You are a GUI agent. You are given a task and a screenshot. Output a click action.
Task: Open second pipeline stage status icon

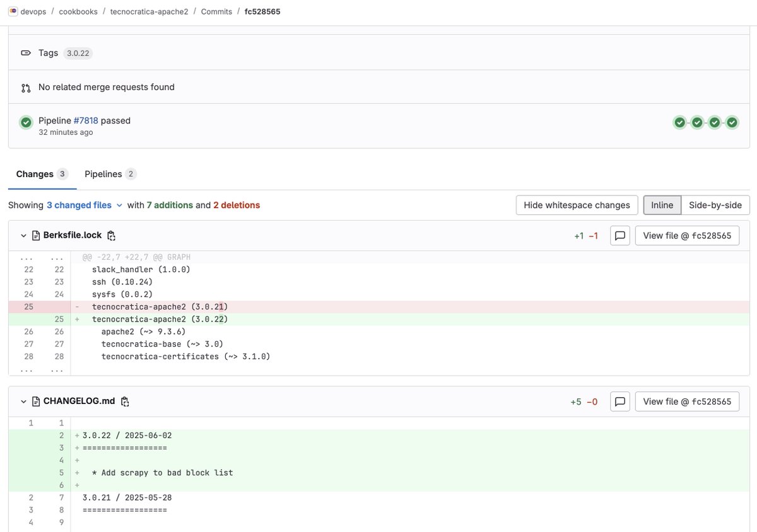coord(697,122)
